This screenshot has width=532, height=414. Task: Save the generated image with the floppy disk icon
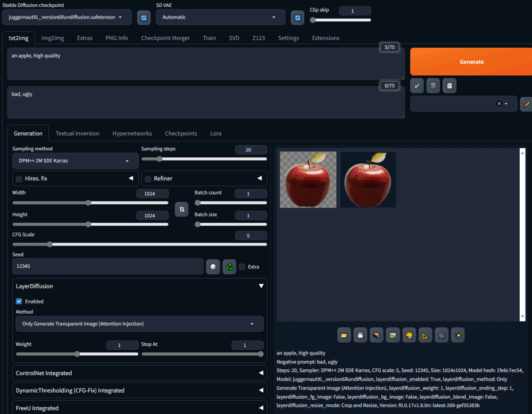coord(360,335)
